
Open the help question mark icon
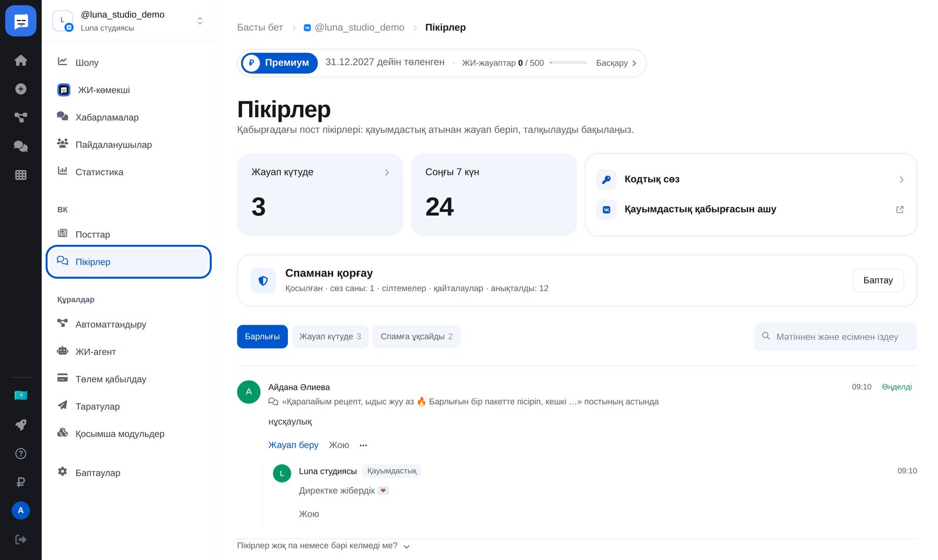coord(21,453)
